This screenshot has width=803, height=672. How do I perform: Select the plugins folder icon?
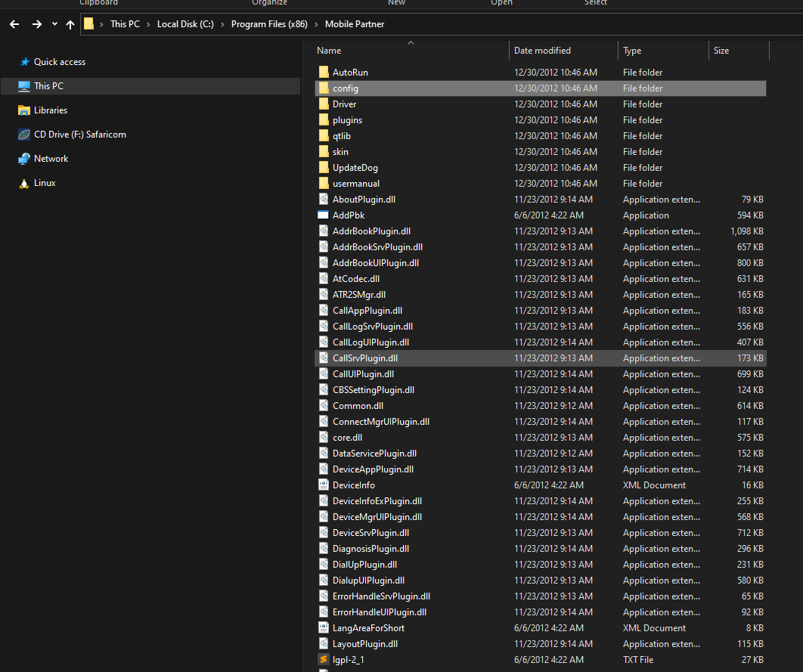(x=324, y=119)
